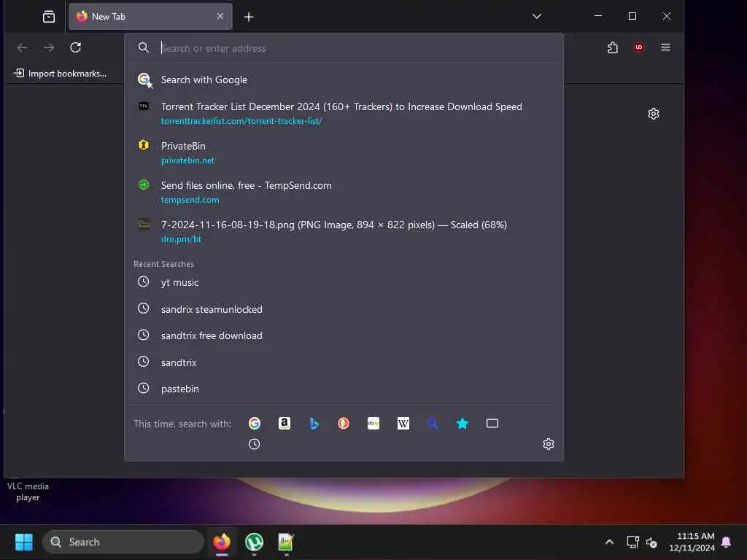Viewport: 747px width, 560px height.
Task: Personalize New Tab gear icon
Action: point(654,113)
